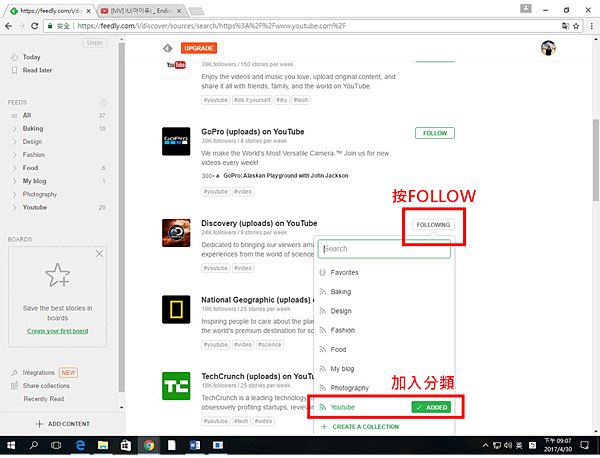
Task: Click the plus icon beside ADD CONTENT
Action: coord(39,424)
